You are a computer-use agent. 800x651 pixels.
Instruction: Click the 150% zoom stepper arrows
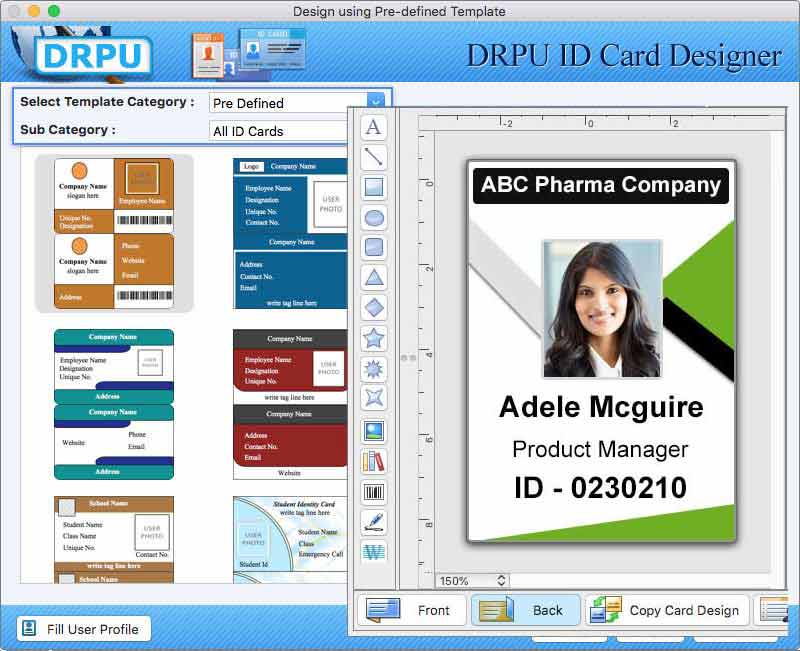click(x=501, y=581)
